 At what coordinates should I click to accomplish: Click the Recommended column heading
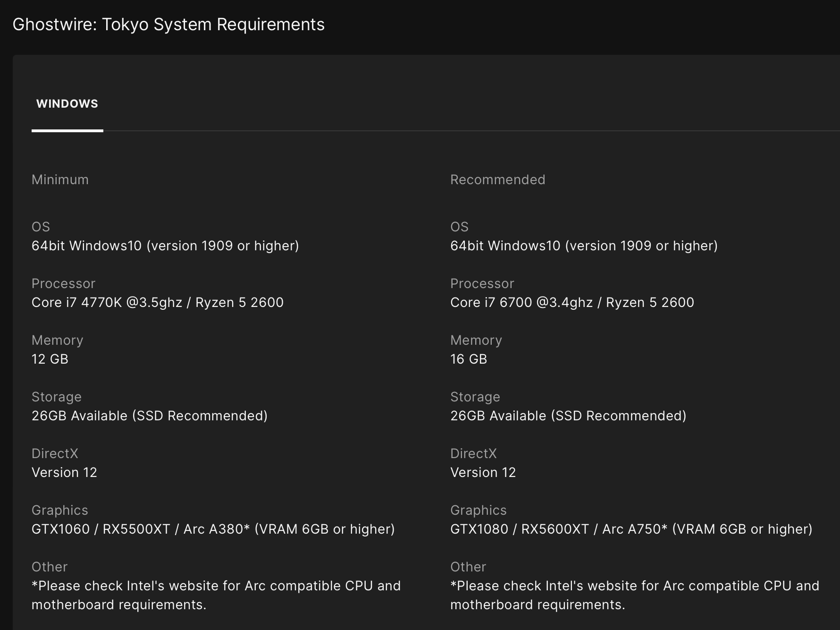tap(497, 179)
